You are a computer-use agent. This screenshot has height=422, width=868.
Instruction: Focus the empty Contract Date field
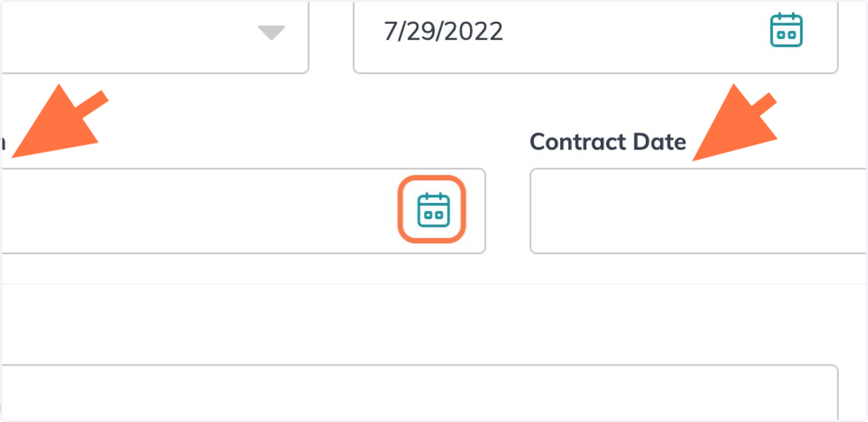click(x=699, y=211)
